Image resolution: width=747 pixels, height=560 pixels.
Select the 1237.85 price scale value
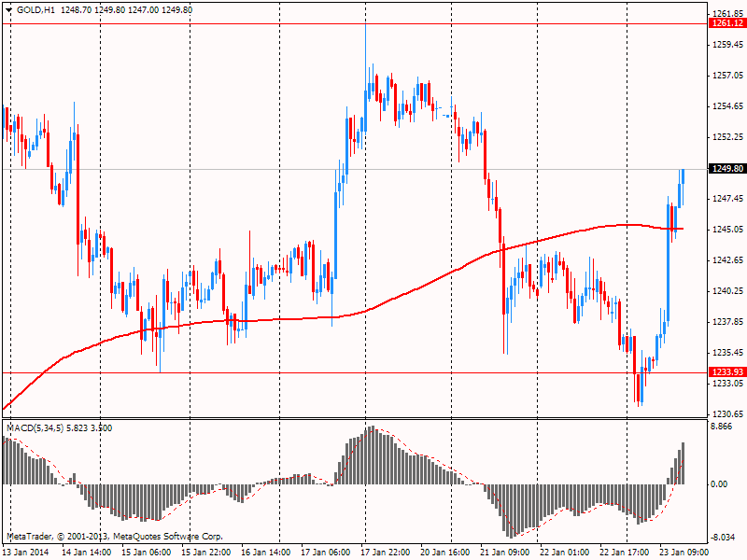point(727,322)
